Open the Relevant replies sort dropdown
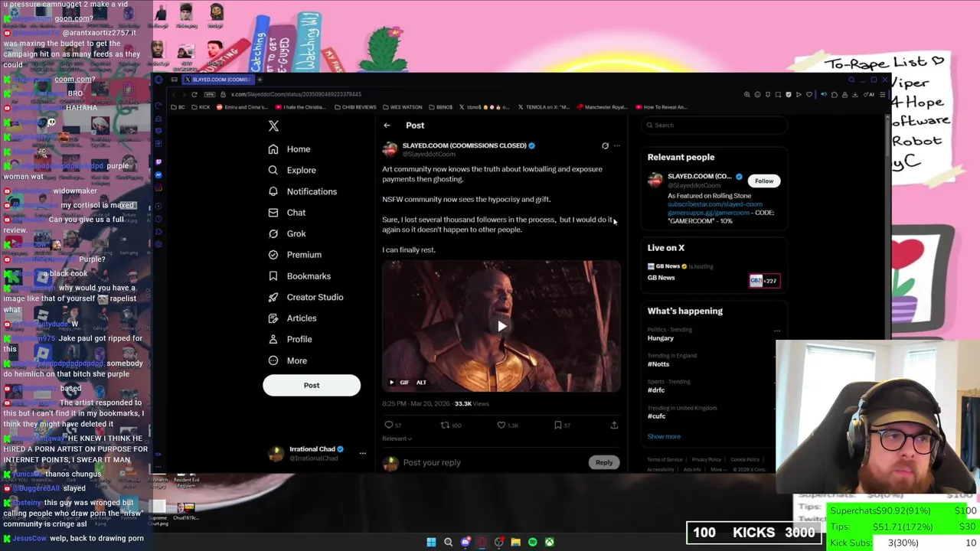980x551 pixels. coord(397,439)
